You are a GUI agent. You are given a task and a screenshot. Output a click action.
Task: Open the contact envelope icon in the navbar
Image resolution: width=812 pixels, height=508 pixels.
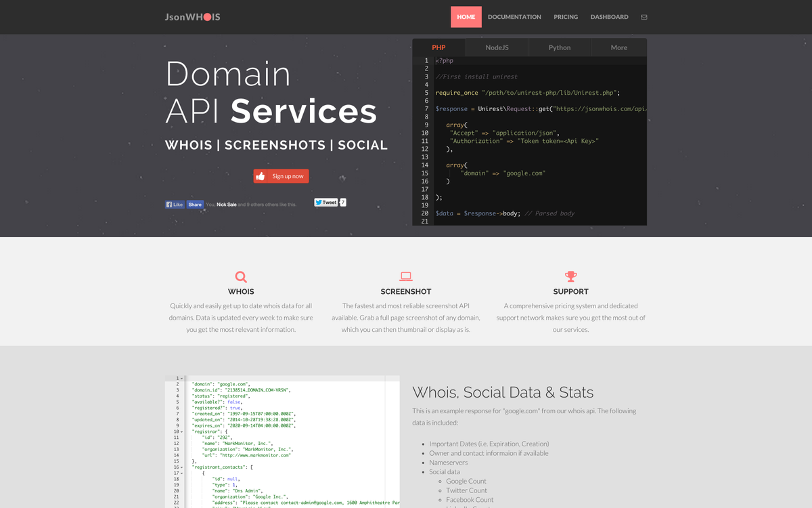[x=644, y=17]
